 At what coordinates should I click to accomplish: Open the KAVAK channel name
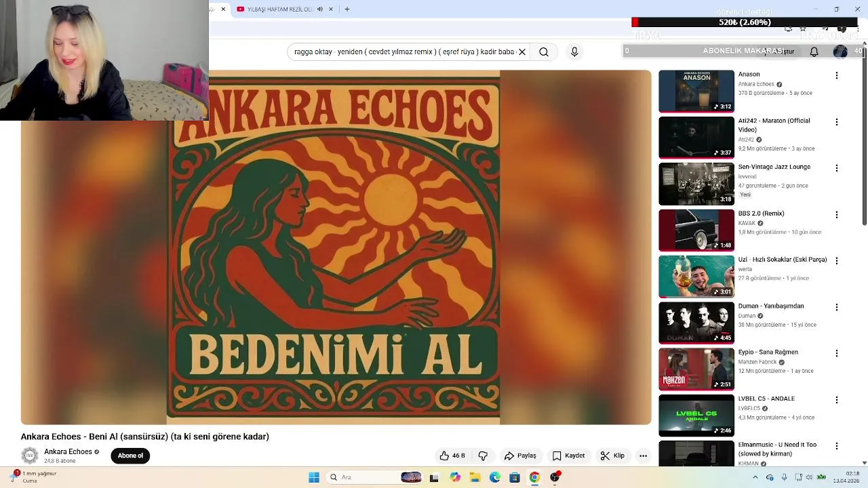tap(747, 223)
